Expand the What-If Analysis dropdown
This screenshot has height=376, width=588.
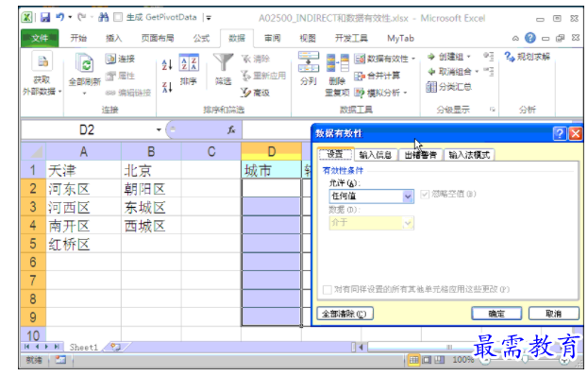coord(406,93)
